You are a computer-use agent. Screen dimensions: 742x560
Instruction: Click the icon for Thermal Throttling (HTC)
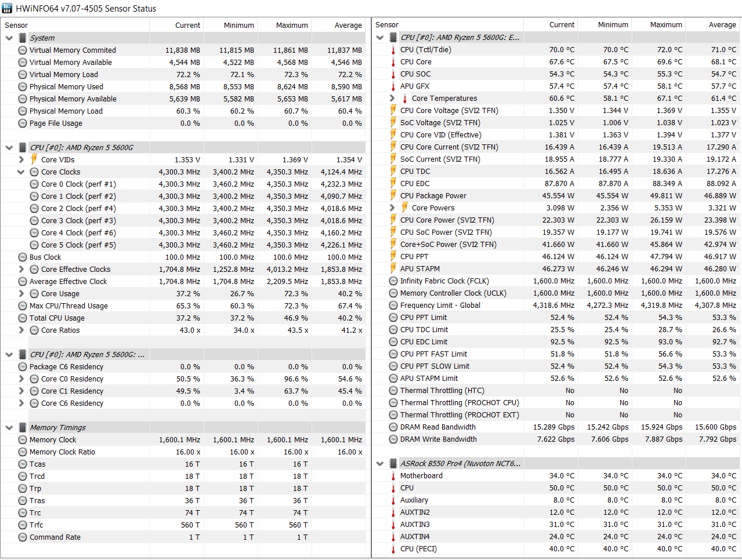click(393, 390)
